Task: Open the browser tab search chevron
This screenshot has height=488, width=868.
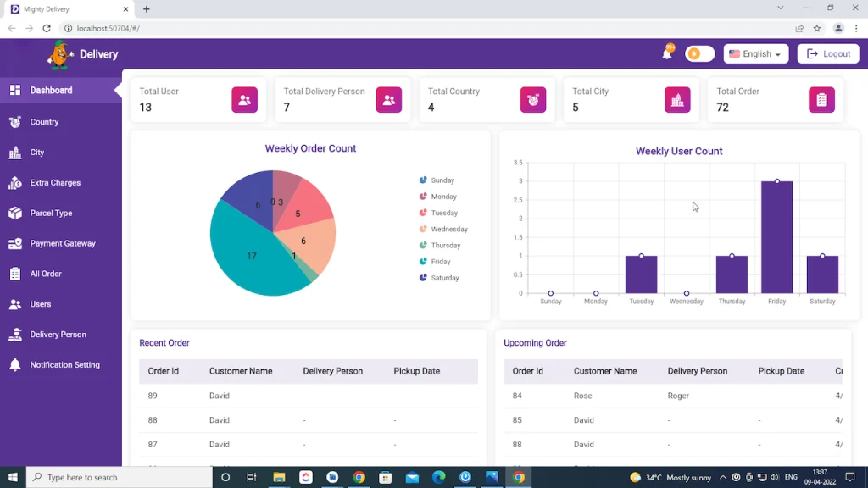Action: coord(781,8)
